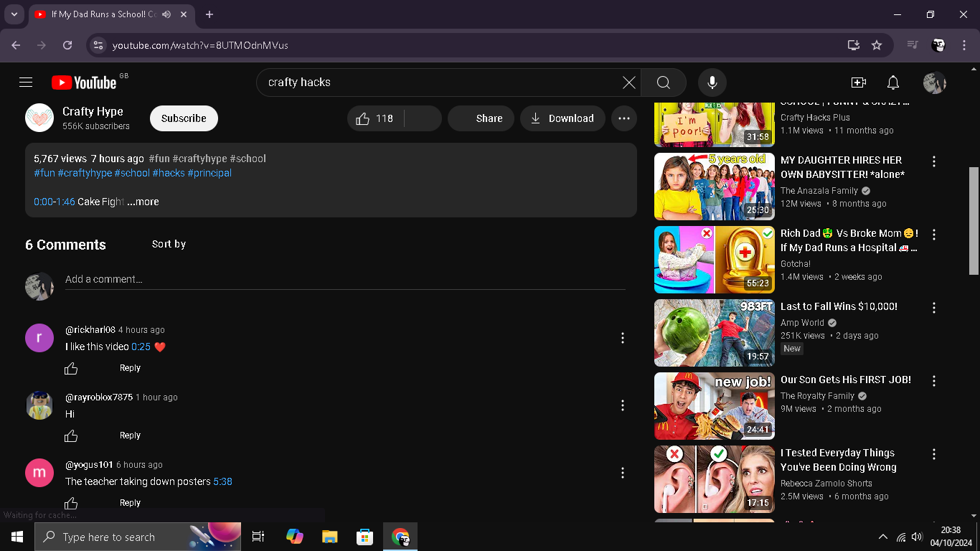Open the Chrome three-dot menu

pyautogui.click(x=963, y=45)
